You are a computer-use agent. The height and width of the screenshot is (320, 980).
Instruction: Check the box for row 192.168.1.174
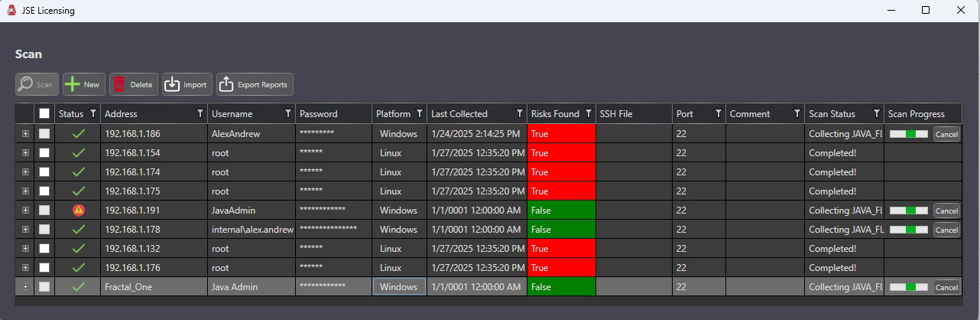point(44,172)
